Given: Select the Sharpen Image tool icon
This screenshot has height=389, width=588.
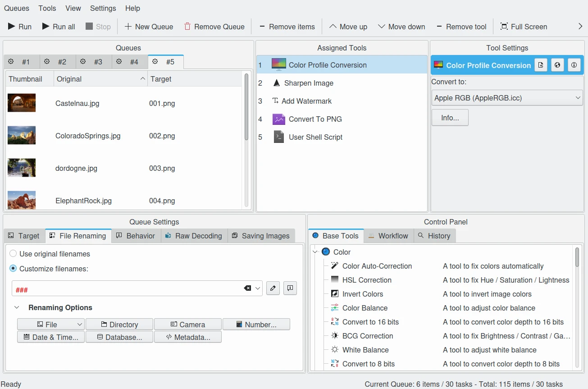Looking at the screenshot, I should (x=277, y=83).
